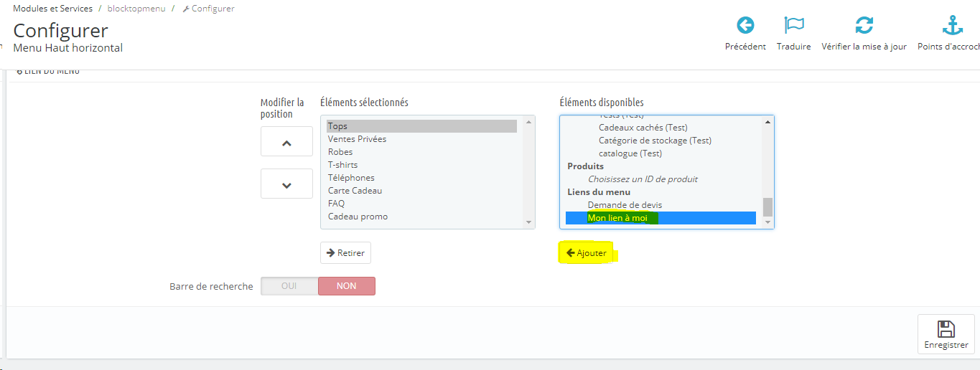Image resolution: width=980 pixels, height=370 pixels.
Task: Open Modules et Services breadcrumb
Action: (52, 9)
